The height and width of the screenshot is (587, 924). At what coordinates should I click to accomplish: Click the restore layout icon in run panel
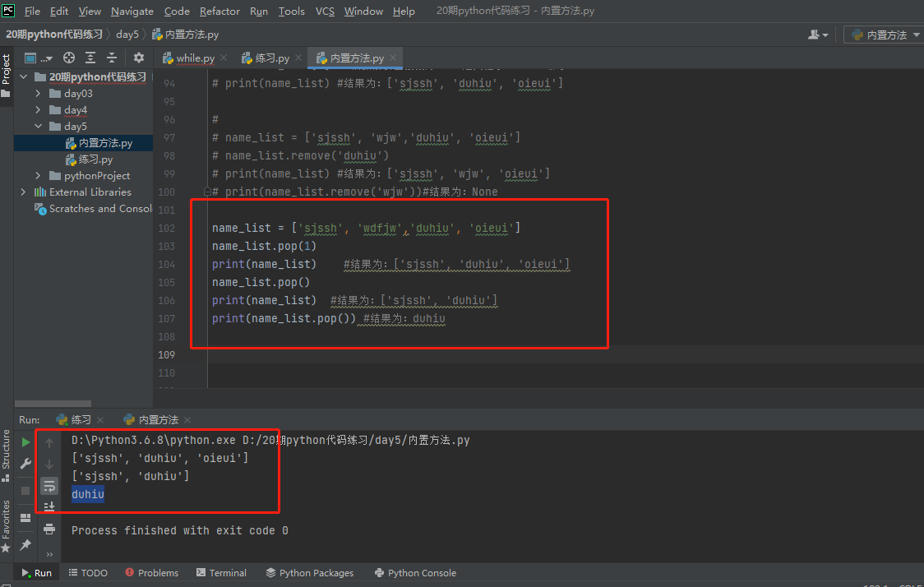point(25,518)
